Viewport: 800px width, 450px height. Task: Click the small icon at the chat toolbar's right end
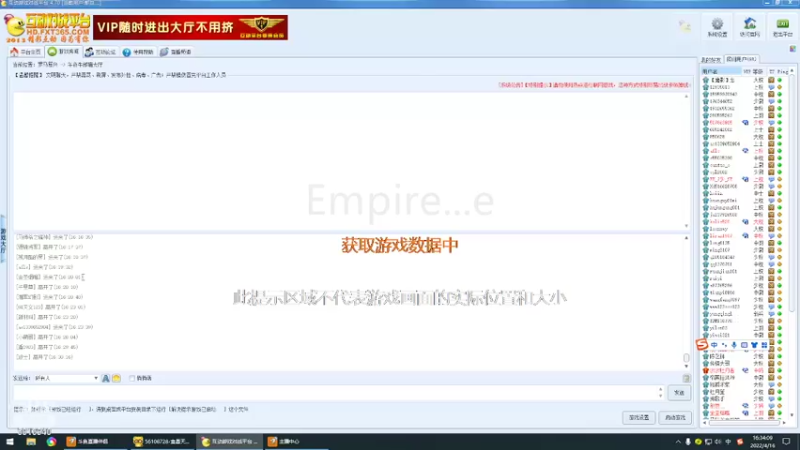coord(686,379)
